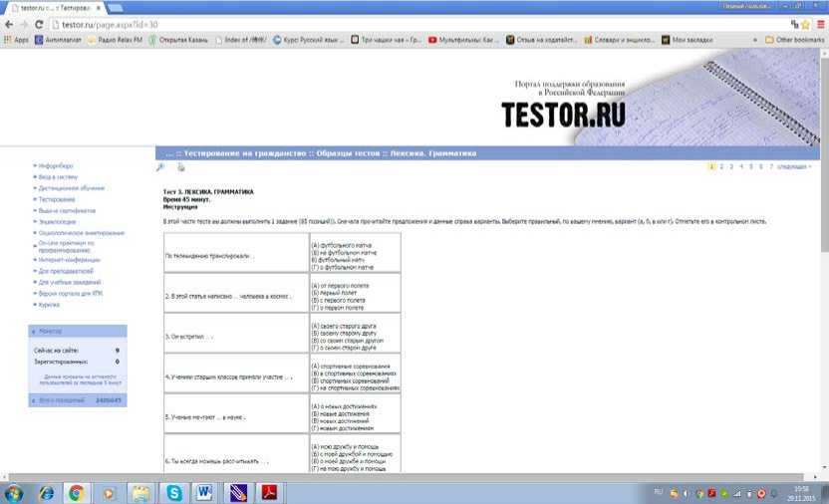This screenshot has height=504, width=829.
Task: Go to page 3 of the test
Action: 731,167
